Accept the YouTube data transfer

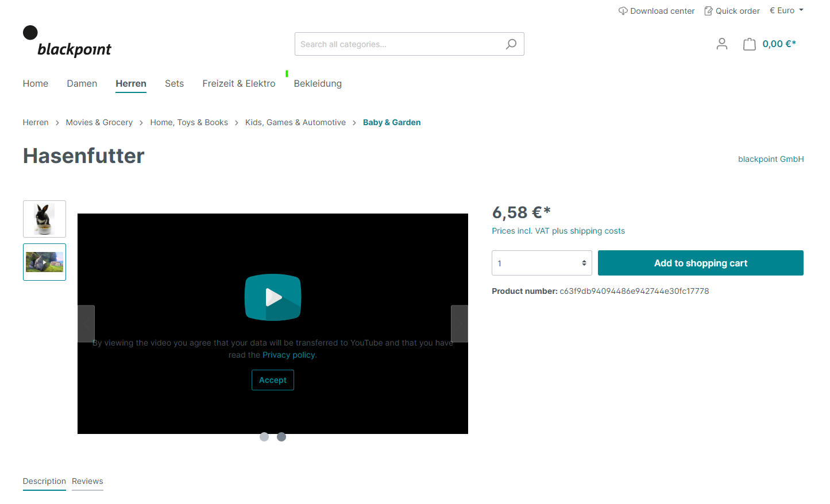pyautogui.click(x=273, y=380)
